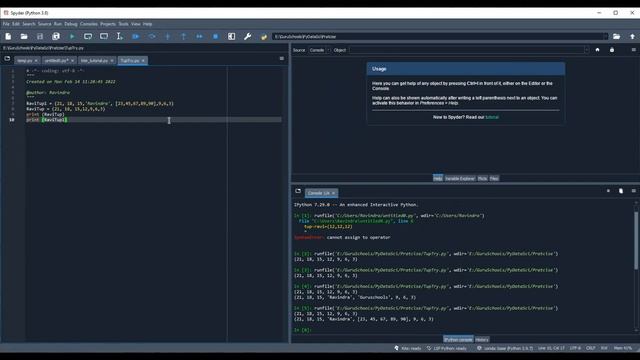Viewport: 640px width, 360px height.
Task: Switch to History tab
Action: pos(482,340)
